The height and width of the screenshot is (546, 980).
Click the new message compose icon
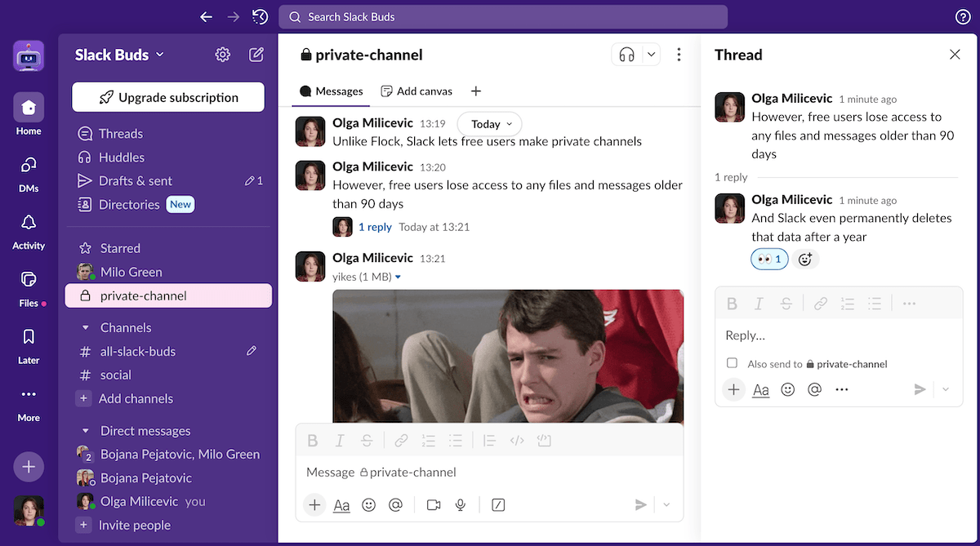tap(256, 55)
